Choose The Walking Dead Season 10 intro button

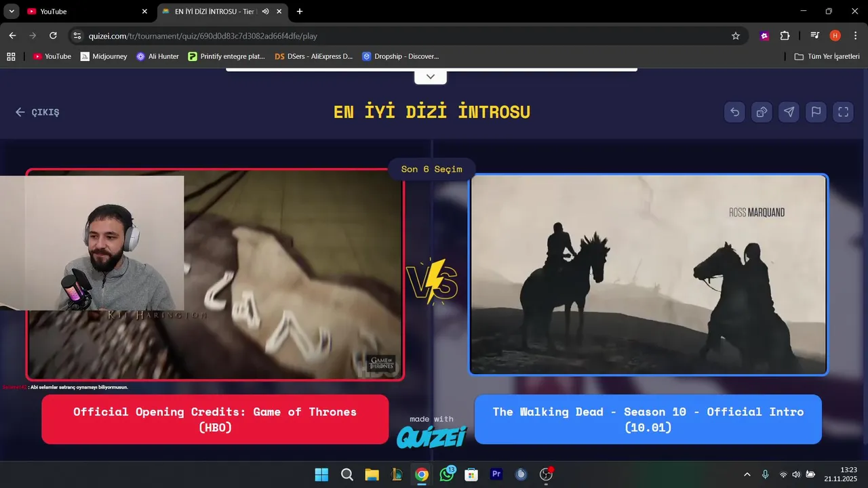(x=648, y=420)
